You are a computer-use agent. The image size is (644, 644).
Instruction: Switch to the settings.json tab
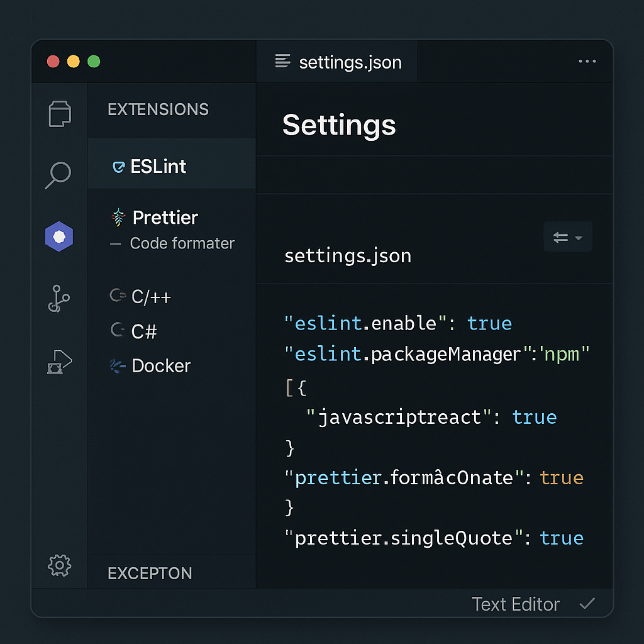[337, 61]
